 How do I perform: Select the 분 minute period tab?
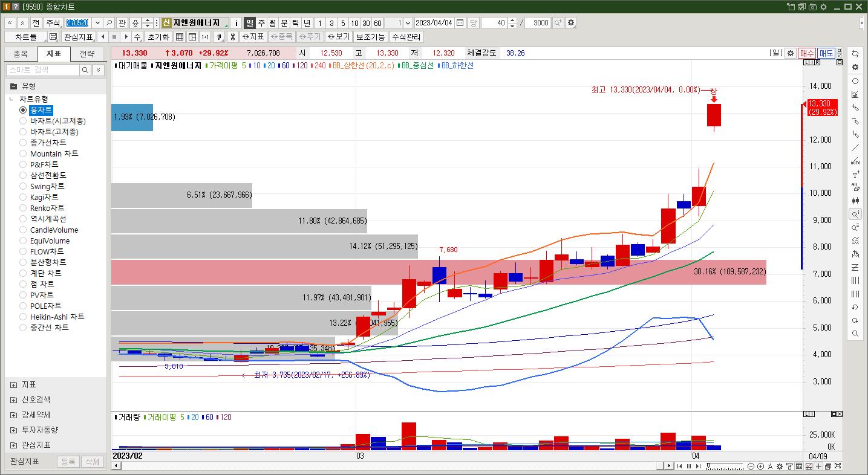pyautogui.click(x=284, y=23)
